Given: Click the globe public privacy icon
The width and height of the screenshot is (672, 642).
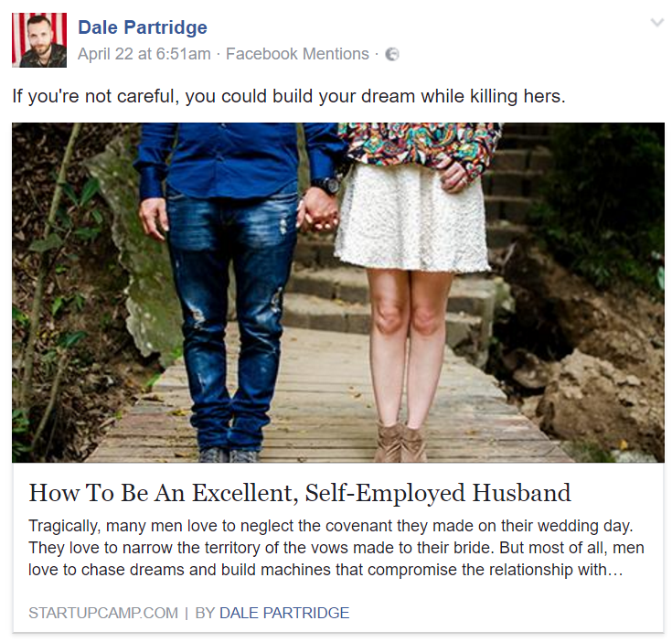Looking at the screenshot, I should point(392,55).
